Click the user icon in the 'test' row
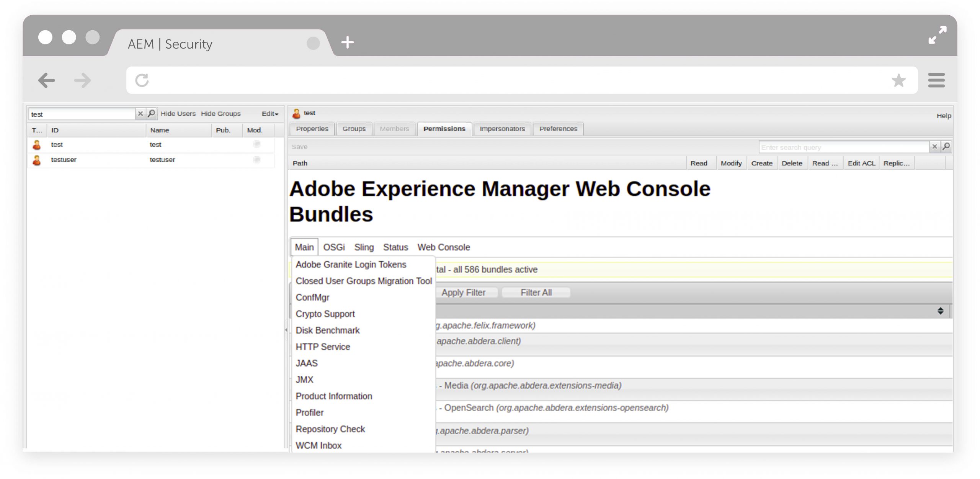The image size is (980, 479). [37, 145]
